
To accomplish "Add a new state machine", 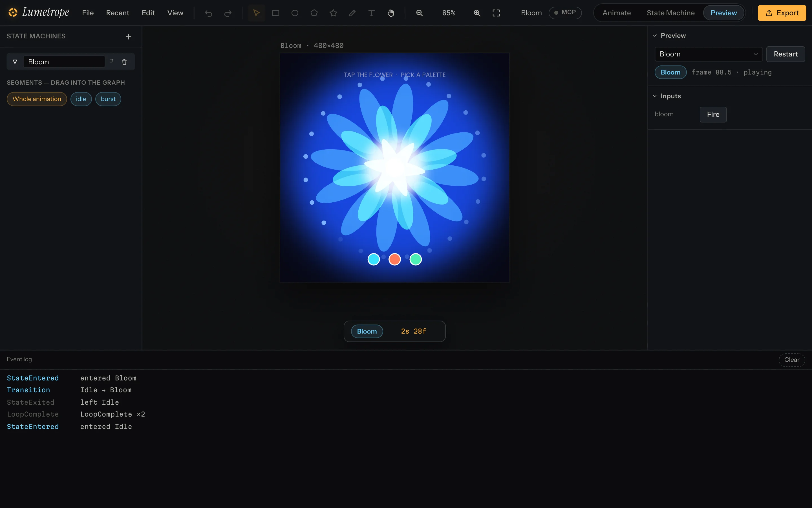I will [x=129, y=37].
